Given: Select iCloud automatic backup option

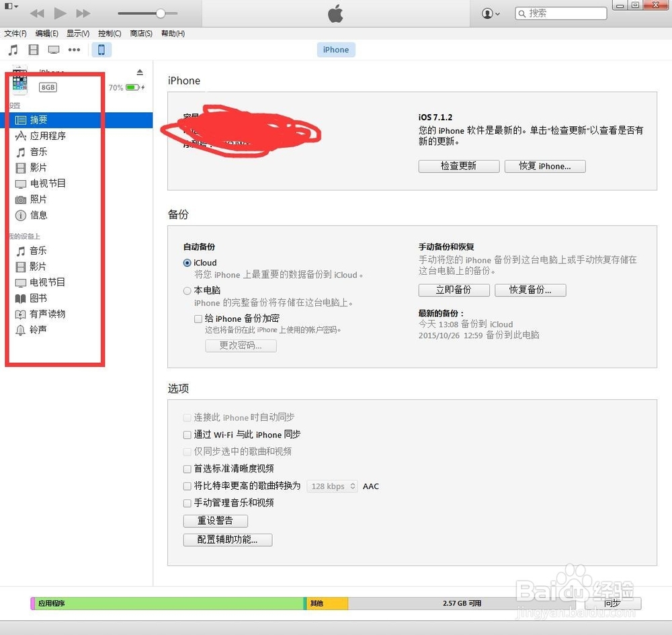Looking at the screenshot, I should pos(187,263).
